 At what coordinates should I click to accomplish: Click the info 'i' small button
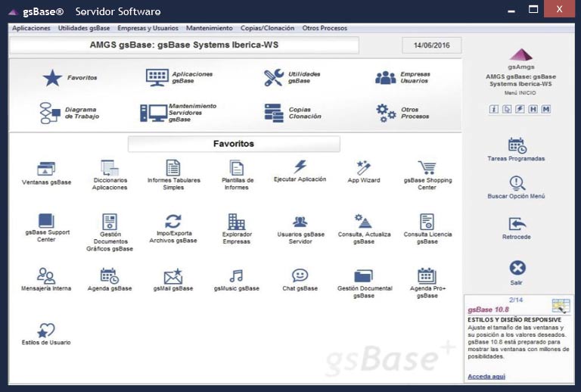(x=493, y=109)
